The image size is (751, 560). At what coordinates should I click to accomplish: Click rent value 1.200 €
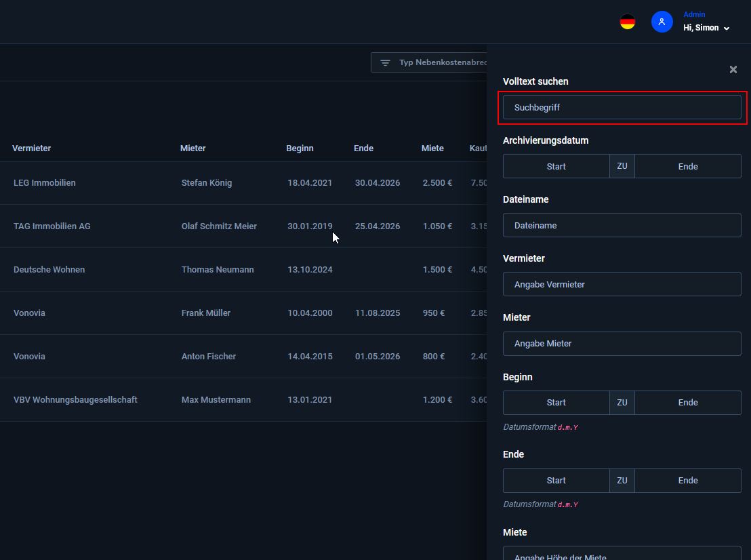pos(437,399)
